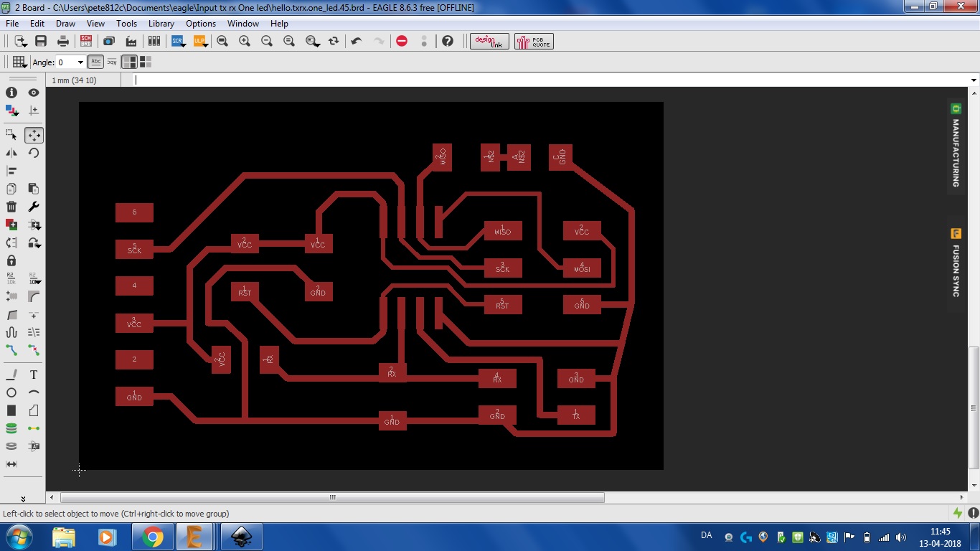980x551 pixels.
Task: Select the Arc tool
Action: point(34,392)
